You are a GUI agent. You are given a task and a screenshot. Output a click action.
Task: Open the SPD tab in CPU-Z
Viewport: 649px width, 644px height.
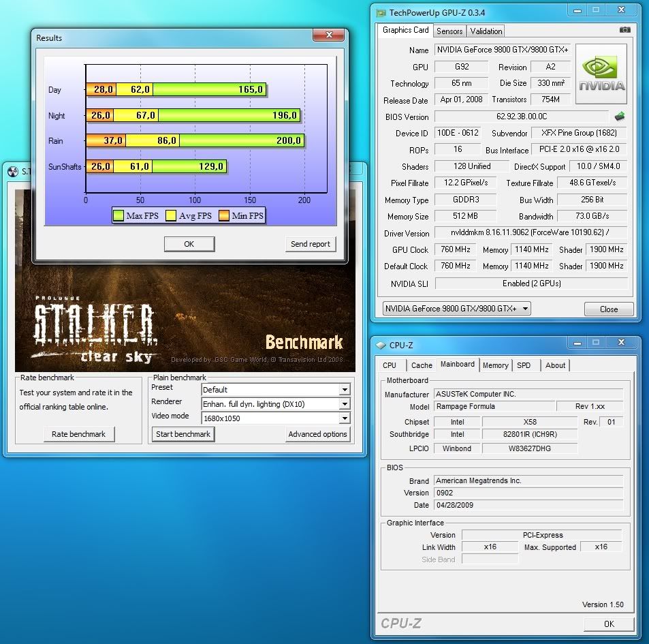pyautogui.click(x=524, y=365)
